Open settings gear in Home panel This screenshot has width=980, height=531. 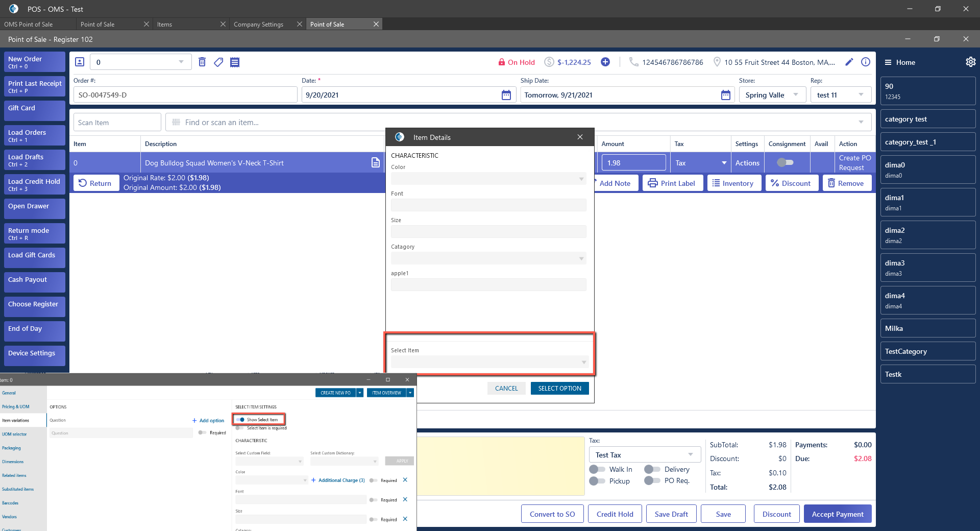coord(970,62)
